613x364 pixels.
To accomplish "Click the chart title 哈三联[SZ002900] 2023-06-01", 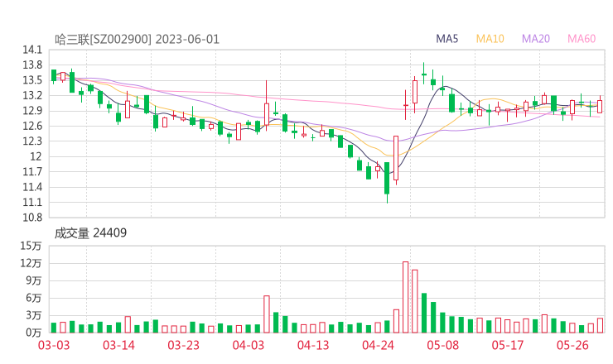I will 138,39.
